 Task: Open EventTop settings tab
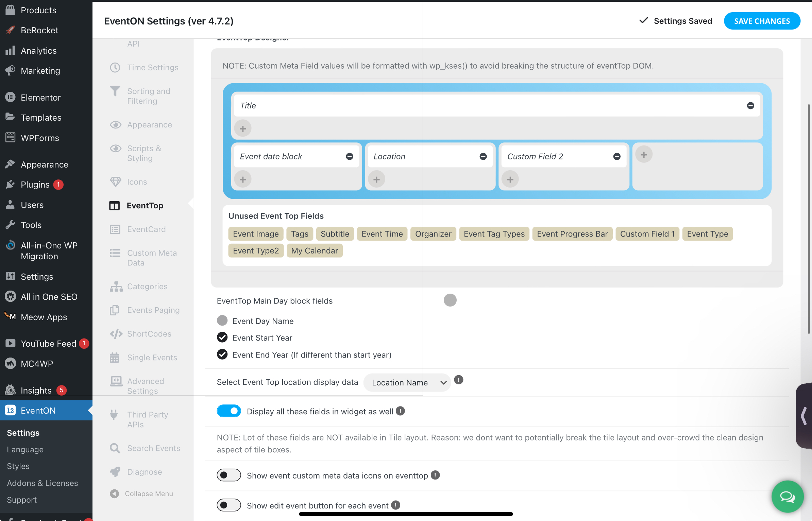click(145, 206)
